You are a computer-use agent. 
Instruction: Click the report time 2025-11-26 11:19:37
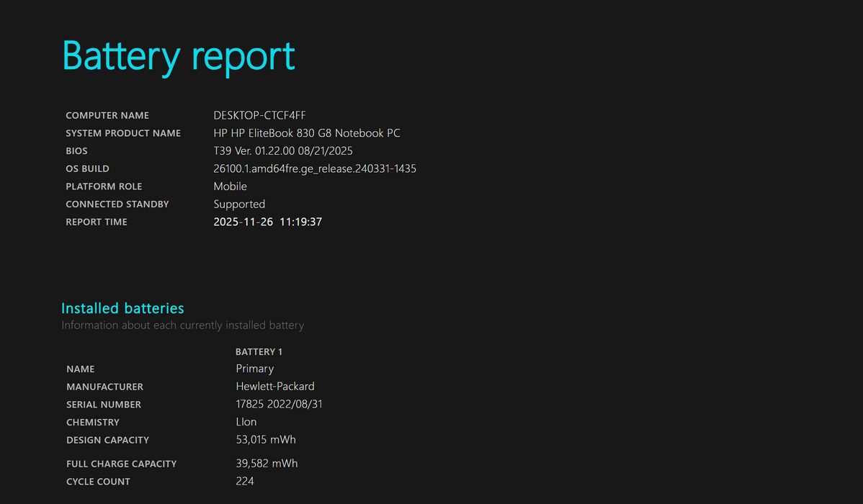267,222
